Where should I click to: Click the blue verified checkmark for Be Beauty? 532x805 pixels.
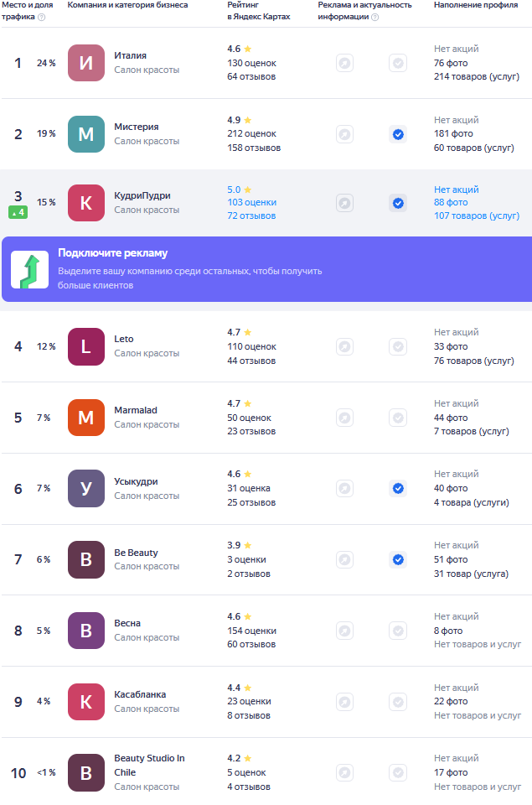pos(398,559)
